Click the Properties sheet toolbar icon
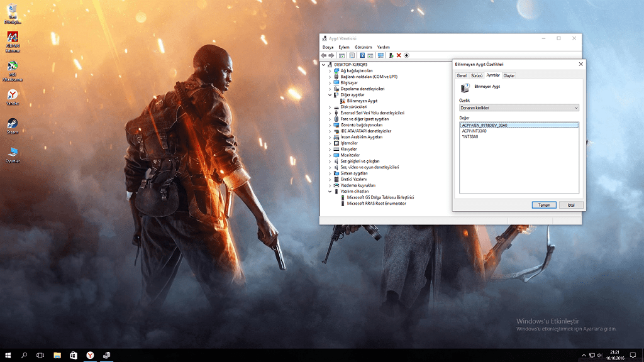 click(x=352, y=55)
